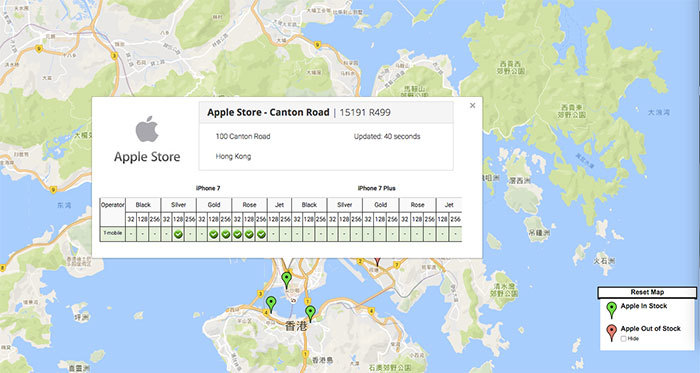Click the Apple In Stock legend label
This screenshot has width=700, height=373.
coord(644,306)
